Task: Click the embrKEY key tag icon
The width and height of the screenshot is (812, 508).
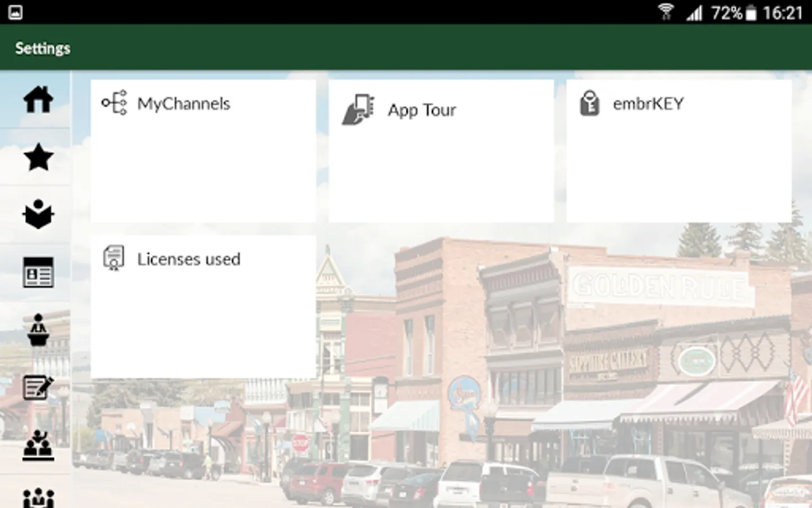Action: coord(589,103)
